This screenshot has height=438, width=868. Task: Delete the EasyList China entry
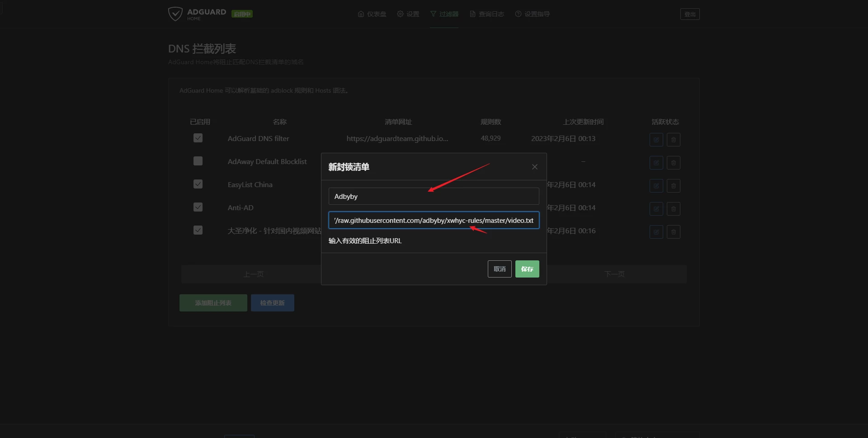(674, 186)
